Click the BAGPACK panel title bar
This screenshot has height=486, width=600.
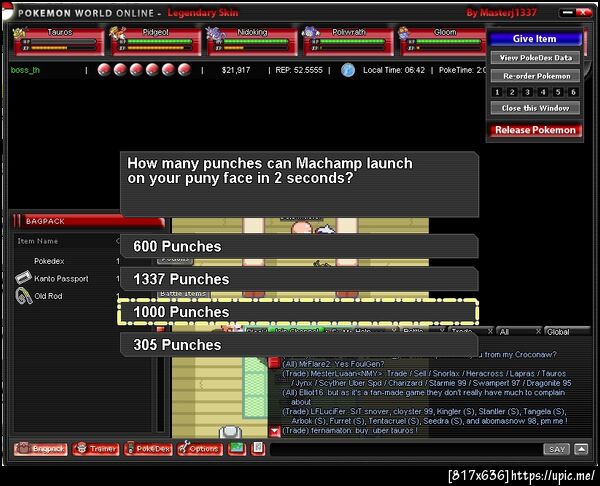pos(89,221)
